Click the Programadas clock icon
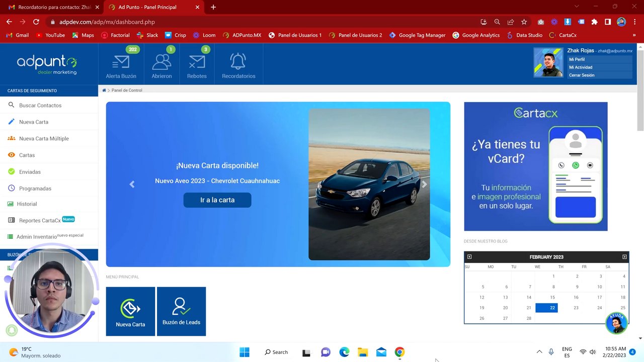The width and height of the screenshot is (644, 362). pos(11,188)
